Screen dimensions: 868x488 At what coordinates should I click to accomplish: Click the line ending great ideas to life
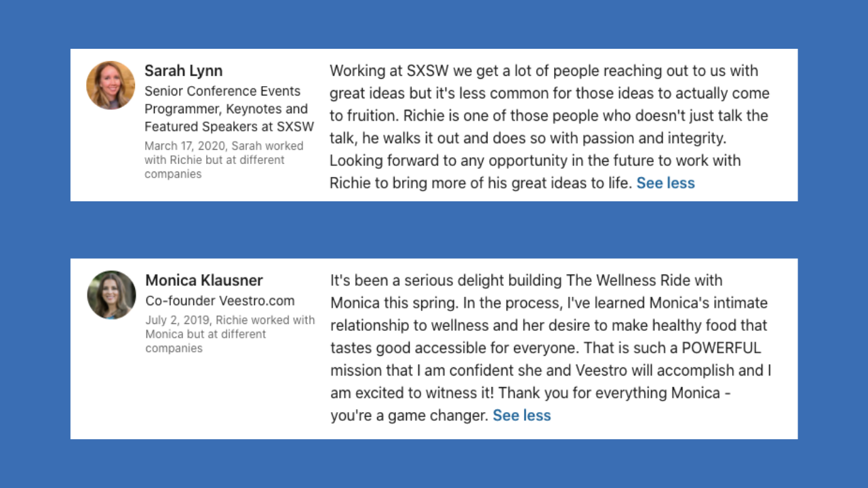click(x=481, y=183)
